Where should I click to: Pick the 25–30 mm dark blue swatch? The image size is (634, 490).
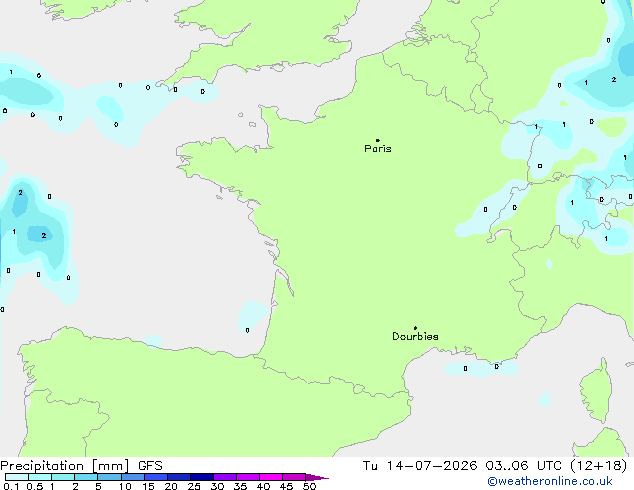(x=202, y=477)
